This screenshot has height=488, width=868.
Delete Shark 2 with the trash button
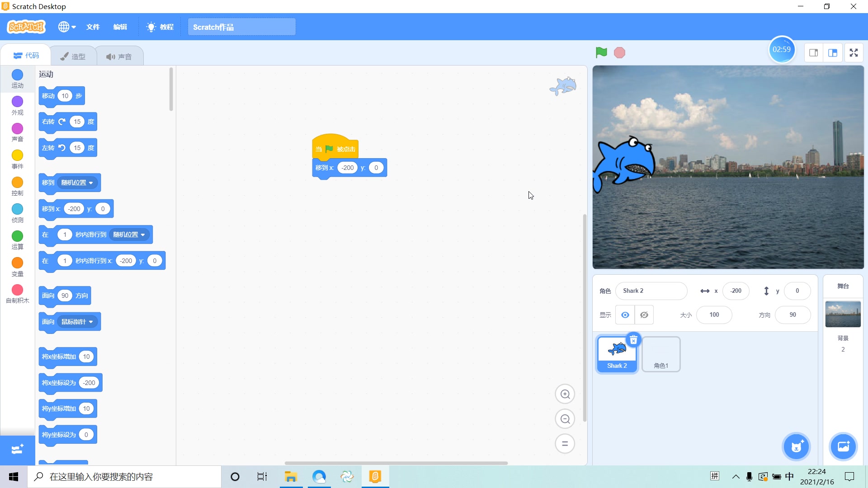(x=634, y=340)
